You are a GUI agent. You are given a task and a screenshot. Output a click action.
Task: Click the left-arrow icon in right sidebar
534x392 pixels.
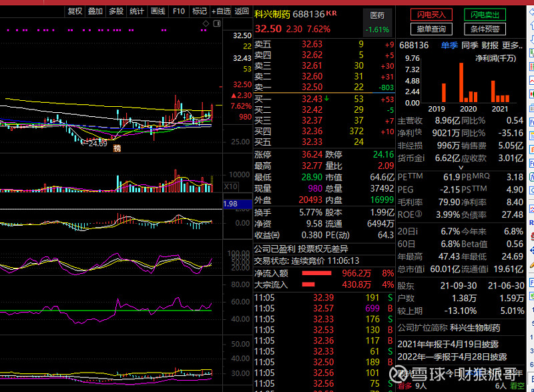[531, 12]
